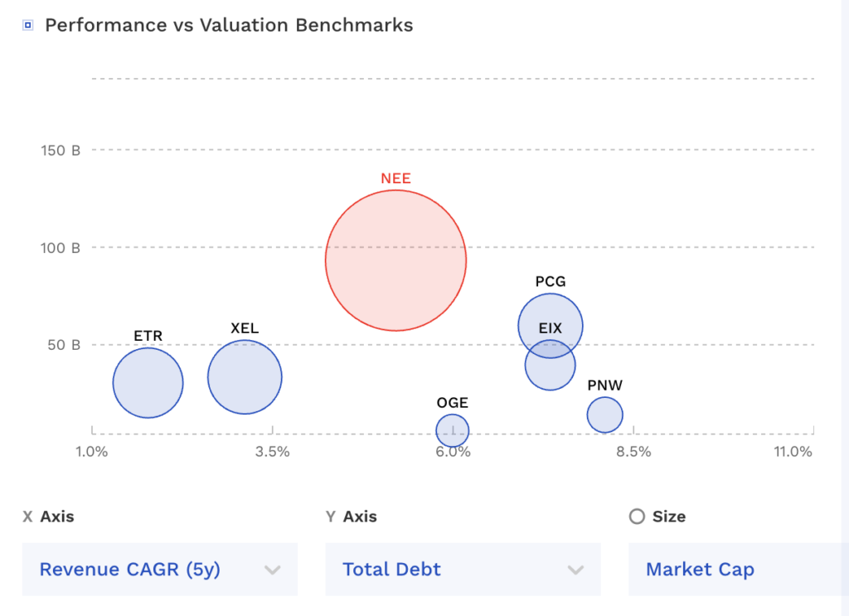Click the square icon beside the chart title
Screen dimensions: 849x616
click(x=28, y=26)
